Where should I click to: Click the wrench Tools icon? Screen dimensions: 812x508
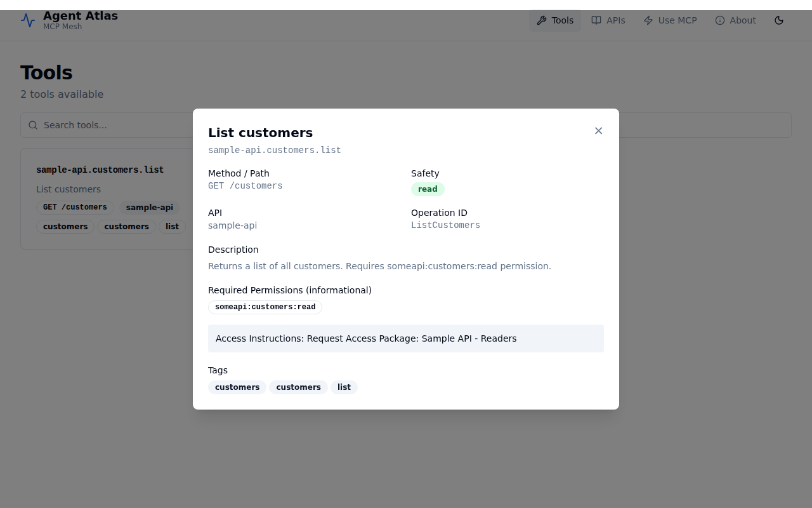tap(541, 20)
